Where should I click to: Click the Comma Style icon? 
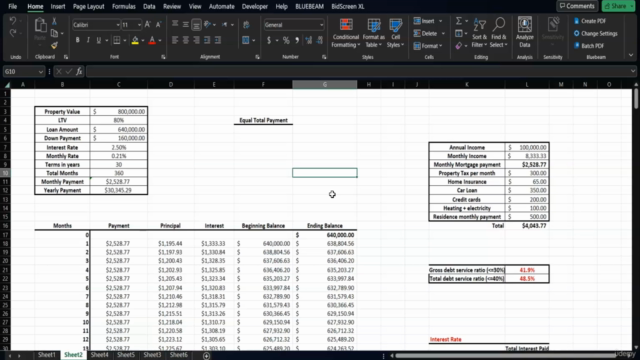pyautogui.click(x=297, y=40)
